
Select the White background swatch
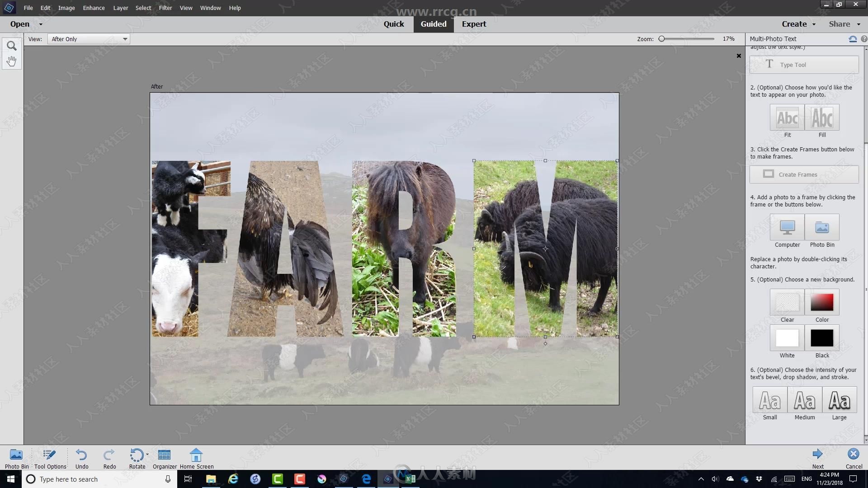[787, 338]
